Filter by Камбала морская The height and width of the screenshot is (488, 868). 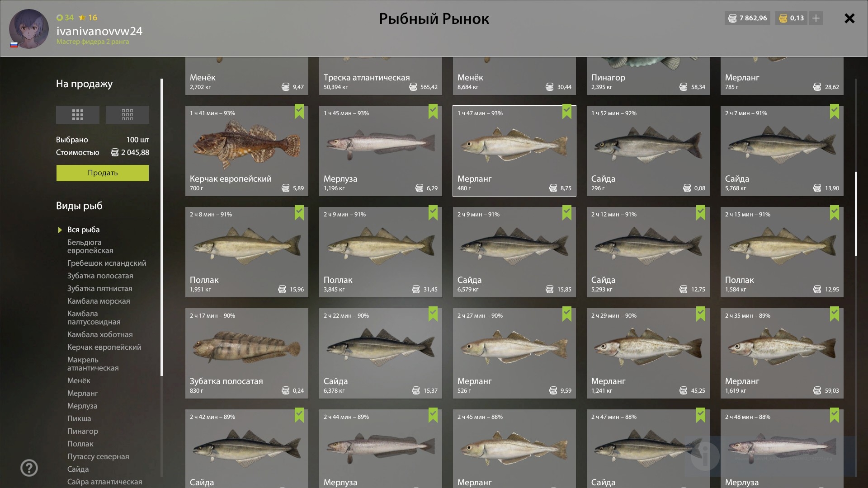point(99,301)
